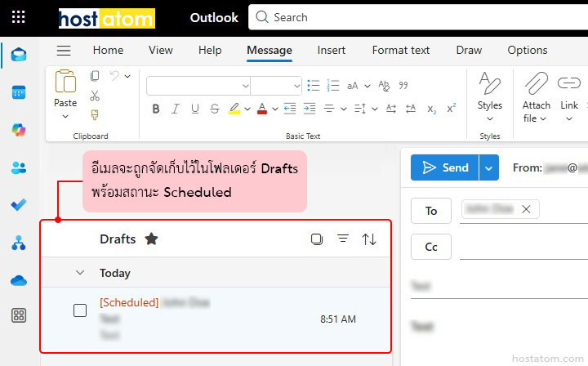Check the Scheduled draft message checkbox
The image size is (588, 366).
[80, 310]
